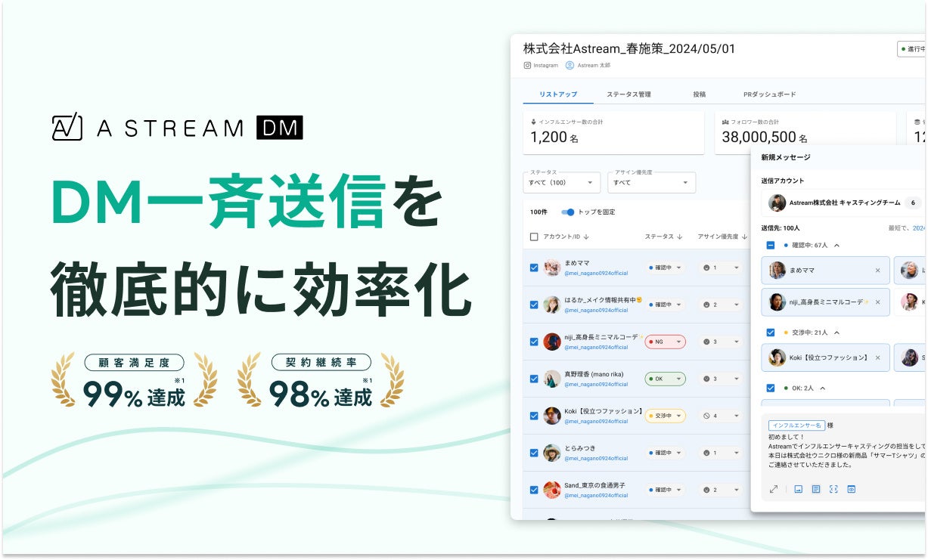
Task: Click the 新規メッセージ panel heading
Action: [786, 157]
